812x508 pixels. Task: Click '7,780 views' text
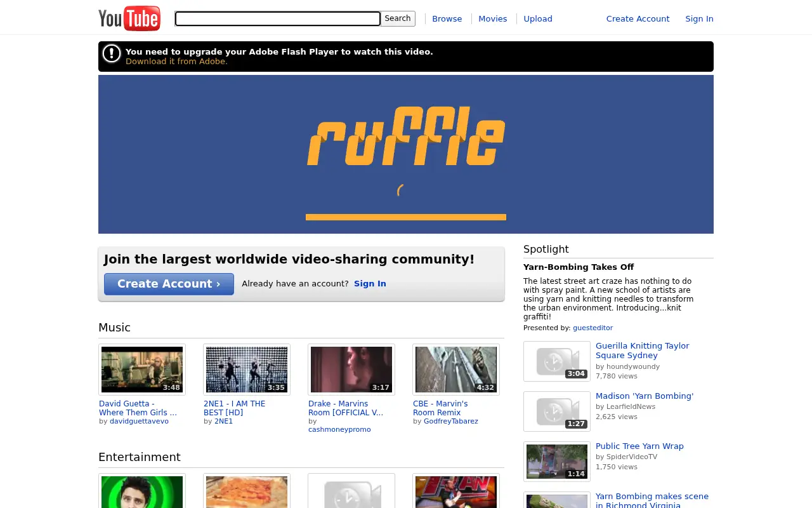coord(617,377)
